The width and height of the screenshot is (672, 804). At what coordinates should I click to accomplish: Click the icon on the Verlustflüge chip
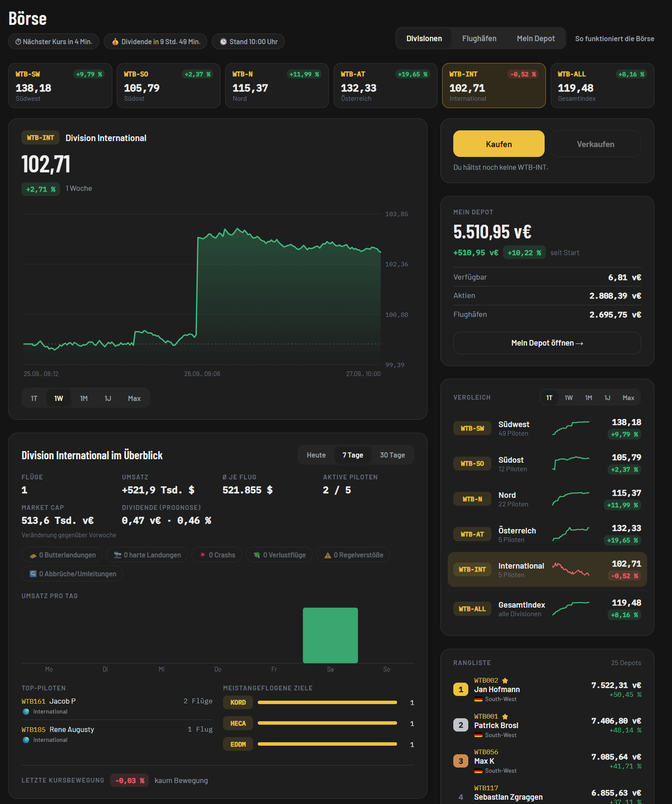pos(257,555)
